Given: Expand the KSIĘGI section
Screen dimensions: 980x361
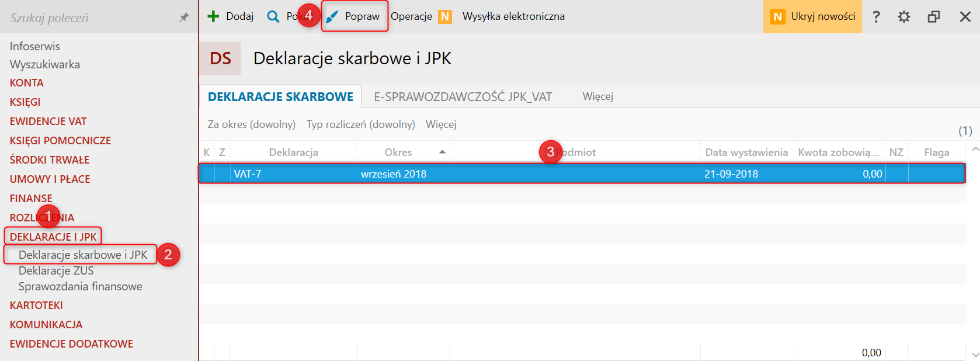Looking at the screenshot, I should [25, 102].
